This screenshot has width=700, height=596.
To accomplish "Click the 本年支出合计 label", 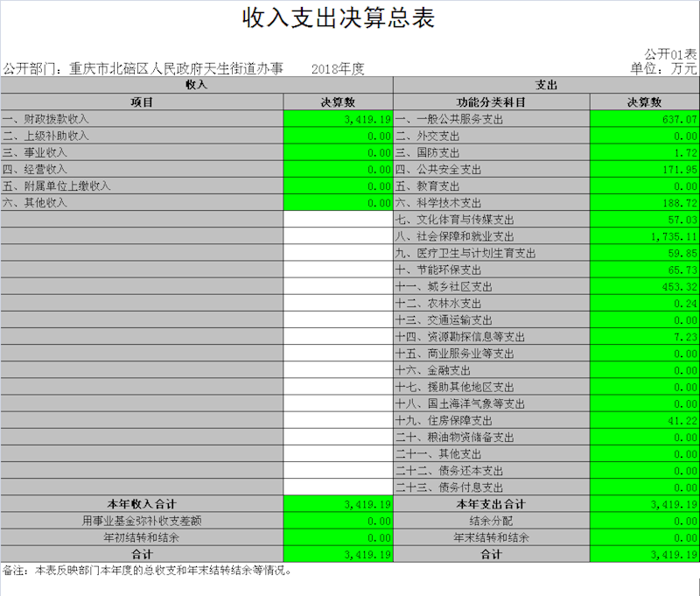I will [492, 504].
